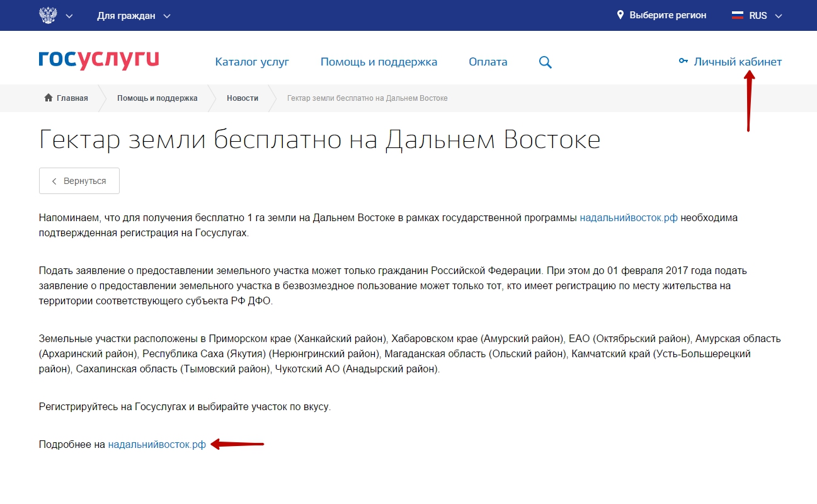Click the search magnifier icon
The height and width of the screenshot is (504, 817).
(x=546, y=62)
